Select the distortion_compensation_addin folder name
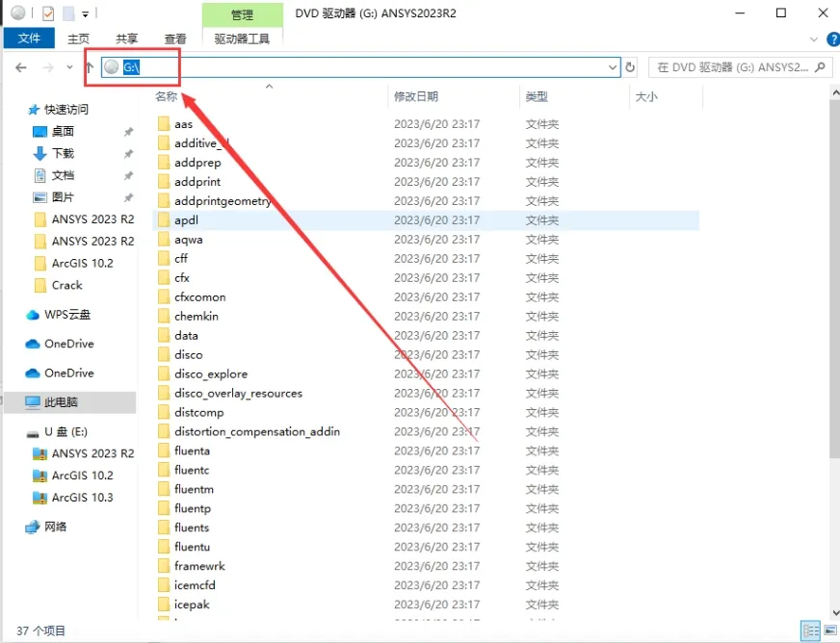Screen dimensions: 840x643 point(257,431)
